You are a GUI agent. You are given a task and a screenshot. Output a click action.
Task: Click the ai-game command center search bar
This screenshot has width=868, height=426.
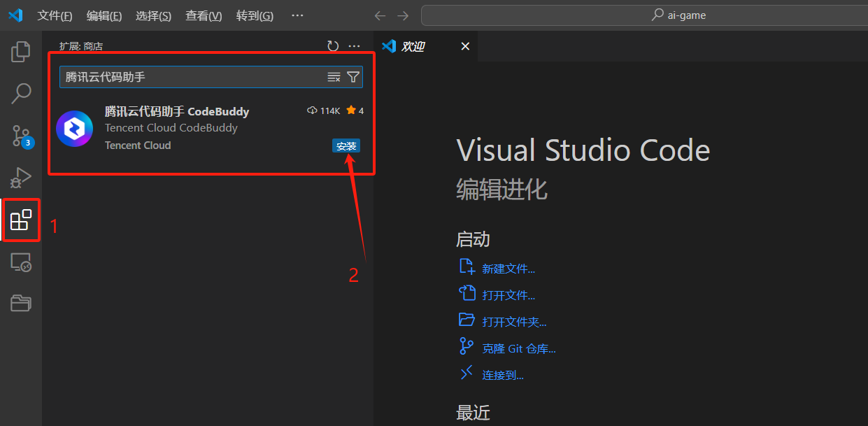(643, 15)
